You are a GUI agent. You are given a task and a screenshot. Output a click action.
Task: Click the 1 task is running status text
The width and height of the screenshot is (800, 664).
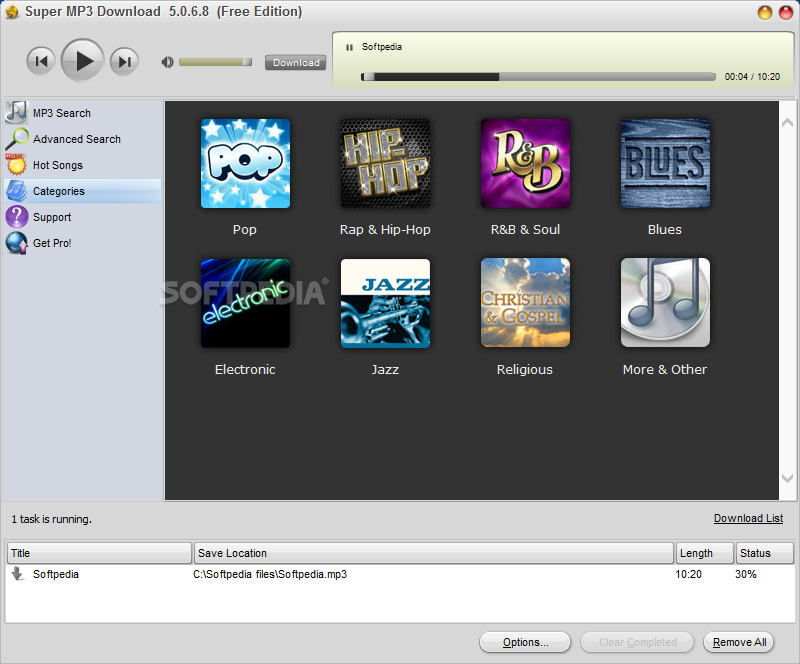pos(52,519)
